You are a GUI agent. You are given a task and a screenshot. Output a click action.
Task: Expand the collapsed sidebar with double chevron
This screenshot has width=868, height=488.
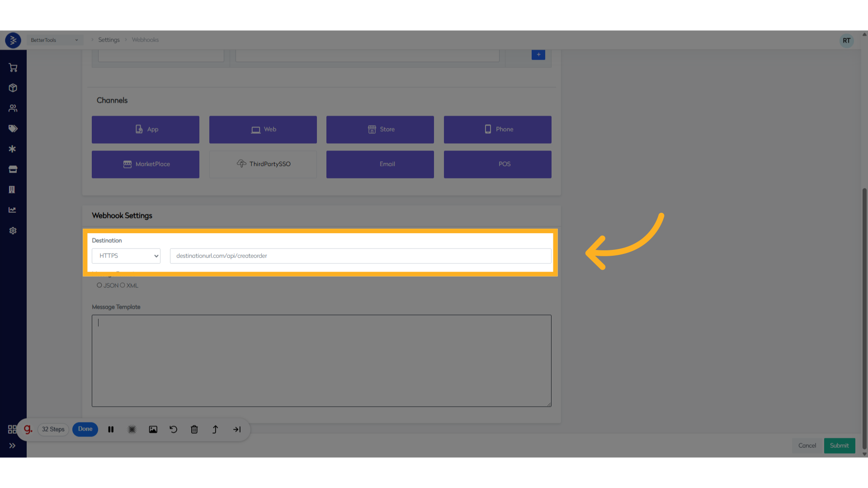13,446
